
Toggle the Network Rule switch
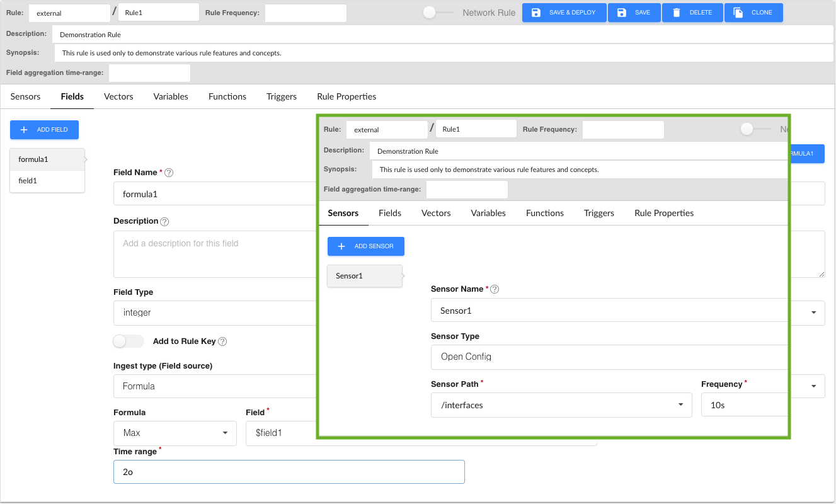(437, 13)
